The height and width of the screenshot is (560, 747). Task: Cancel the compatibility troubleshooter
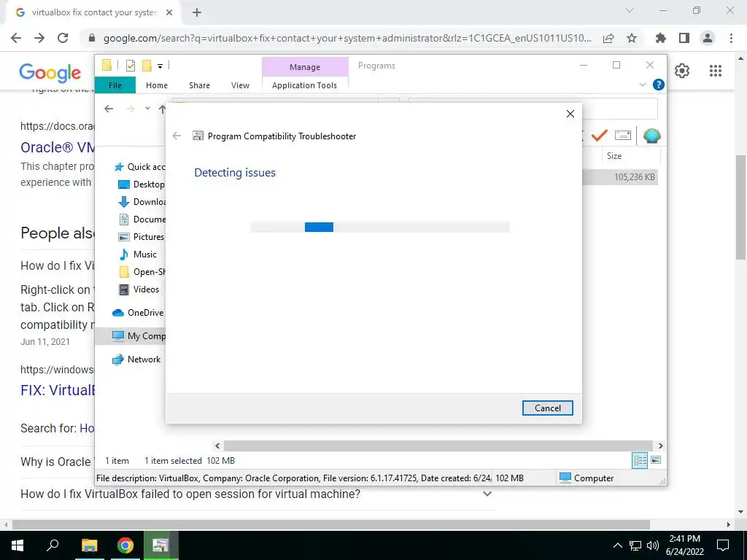[x=547, y=408]
